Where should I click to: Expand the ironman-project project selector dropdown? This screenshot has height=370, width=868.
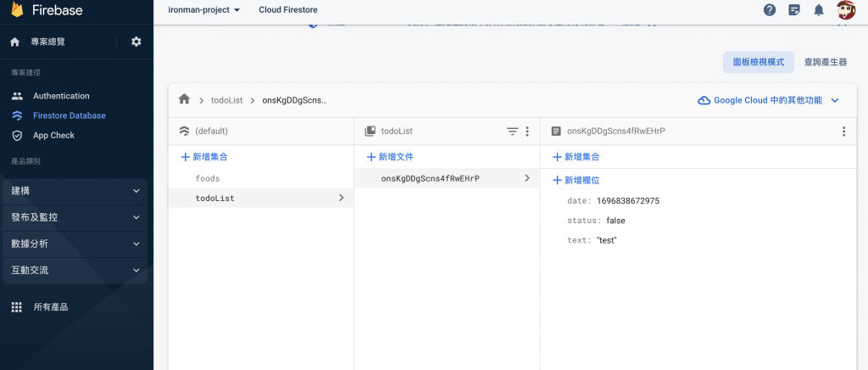click(203, 10)
